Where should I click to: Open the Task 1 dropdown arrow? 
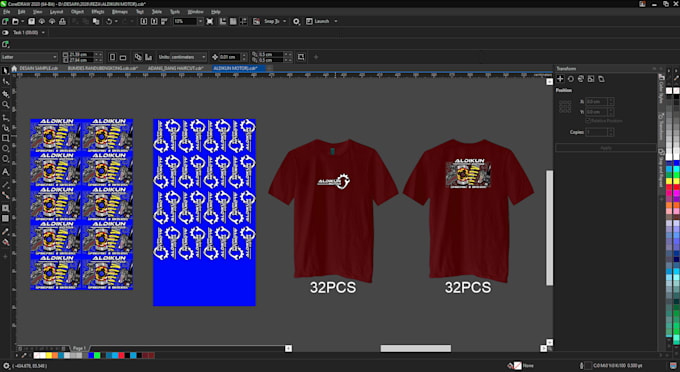point(43,33)
